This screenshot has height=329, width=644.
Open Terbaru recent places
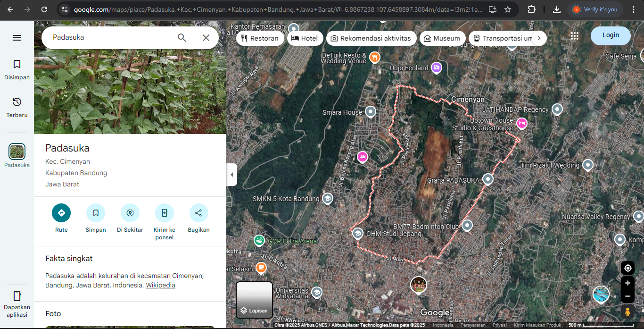[x=17, y=107]
